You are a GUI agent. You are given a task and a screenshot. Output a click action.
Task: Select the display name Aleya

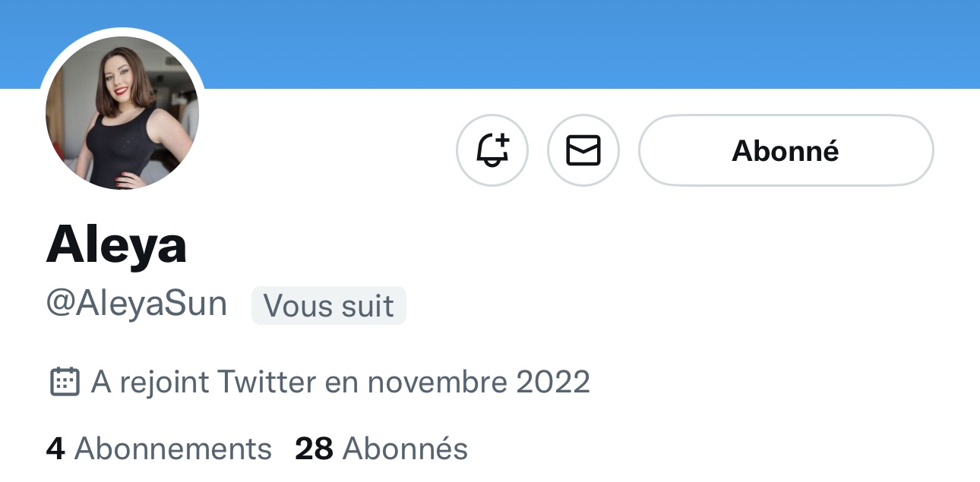point(116,245)
